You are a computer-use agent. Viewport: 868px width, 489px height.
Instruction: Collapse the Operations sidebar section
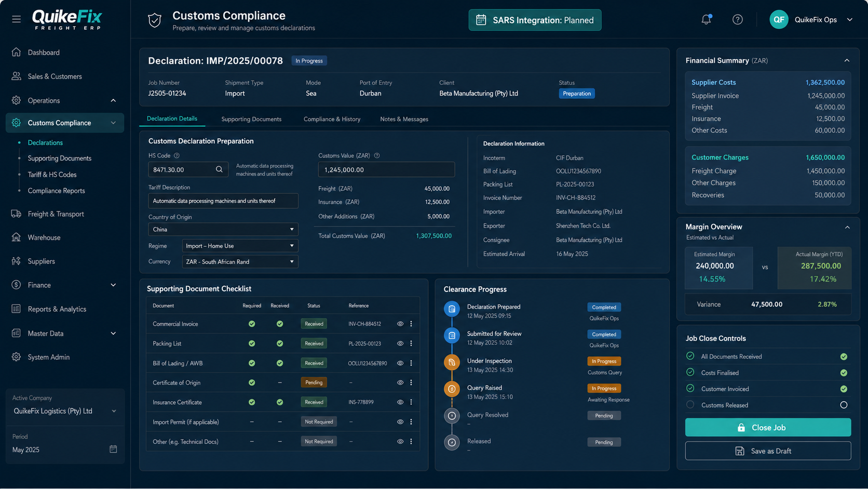113,100
